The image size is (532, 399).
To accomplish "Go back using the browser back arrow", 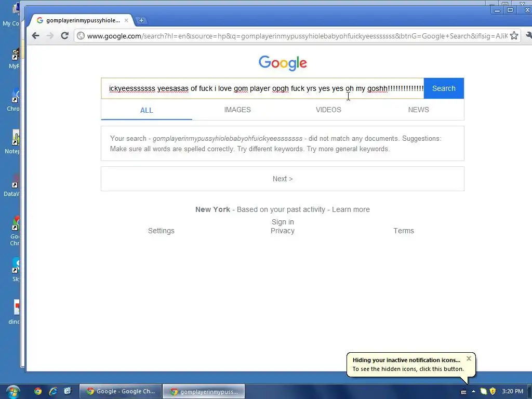I will (36, 36).
